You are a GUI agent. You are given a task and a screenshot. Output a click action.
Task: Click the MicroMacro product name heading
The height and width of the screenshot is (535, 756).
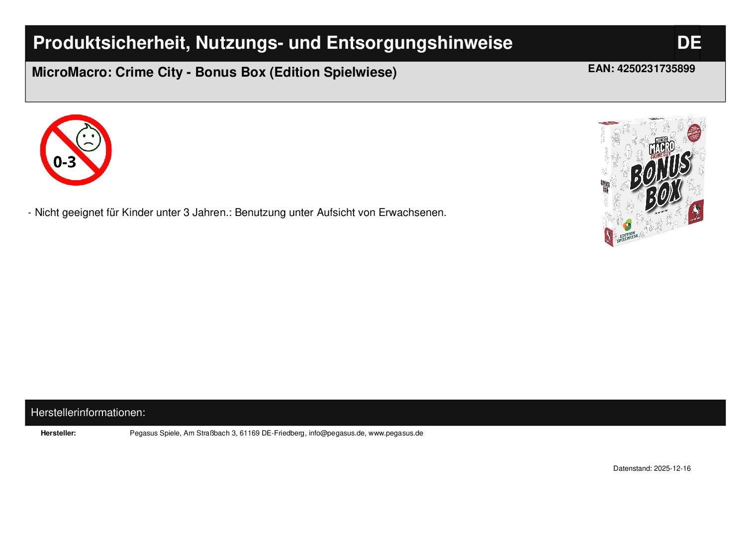point(214,73)
